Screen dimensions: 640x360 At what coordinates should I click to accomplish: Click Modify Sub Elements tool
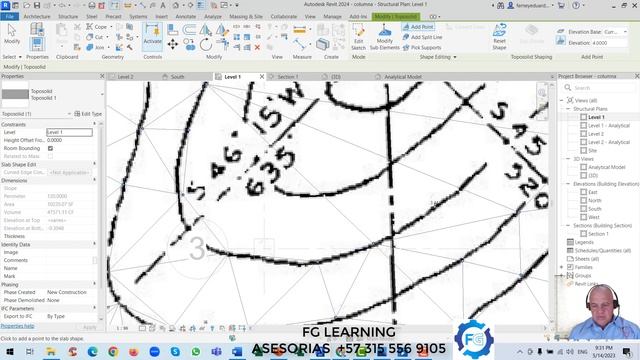tap(384, 37)
